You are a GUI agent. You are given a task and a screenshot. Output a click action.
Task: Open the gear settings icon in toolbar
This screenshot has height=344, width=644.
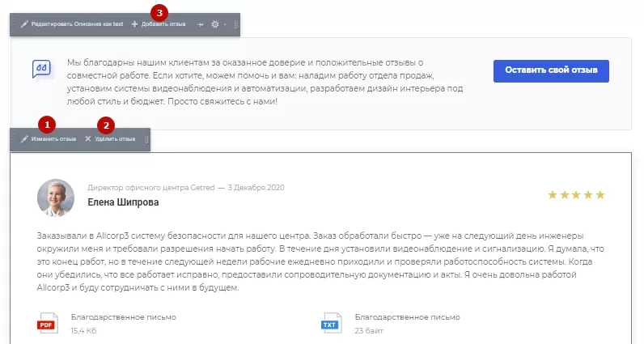[x=215, y=24]
